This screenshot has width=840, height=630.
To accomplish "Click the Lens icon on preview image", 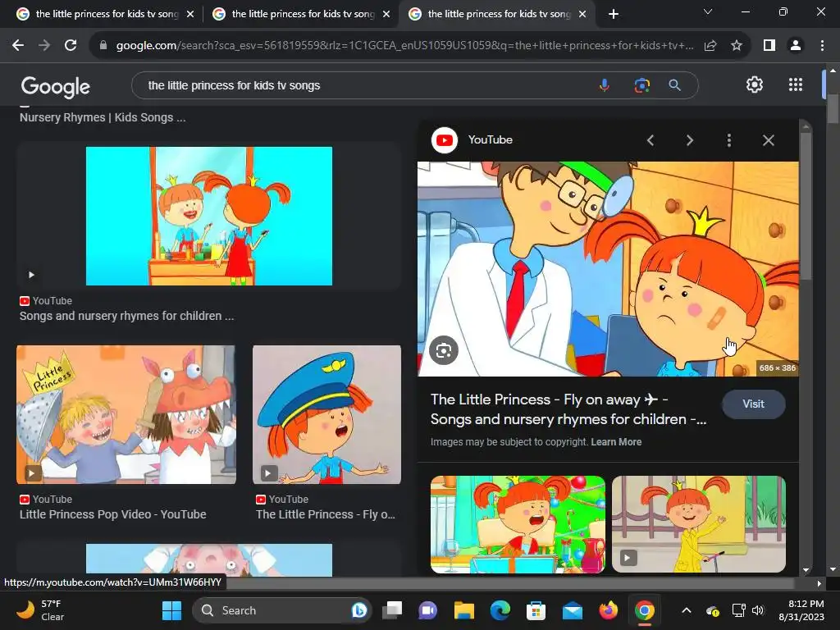I will [444, 351].
